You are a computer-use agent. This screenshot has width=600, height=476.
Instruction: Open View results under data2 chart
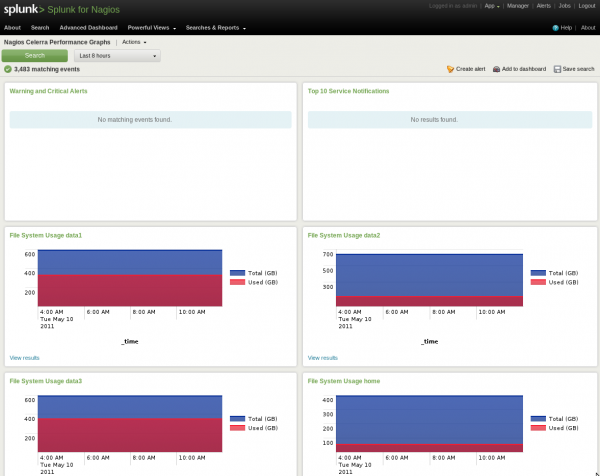pyautogui.click(x=323, y=357)
